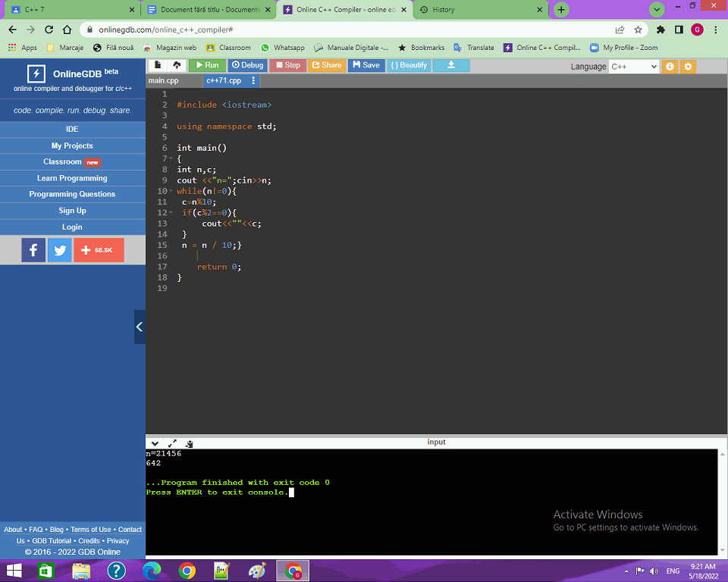728x582 pixels.
Task: Open the Learn Programming sidebar link
Action: (x=72, y=178)
